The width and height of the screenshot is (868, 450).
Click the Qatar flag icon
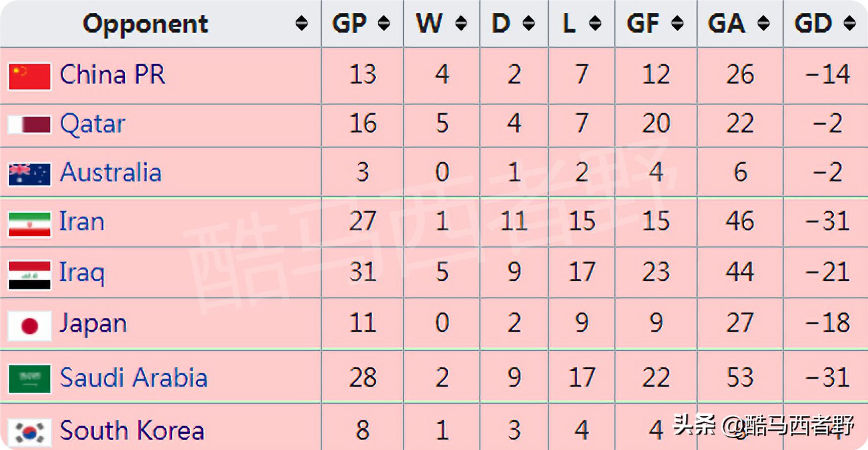point(29,125)
